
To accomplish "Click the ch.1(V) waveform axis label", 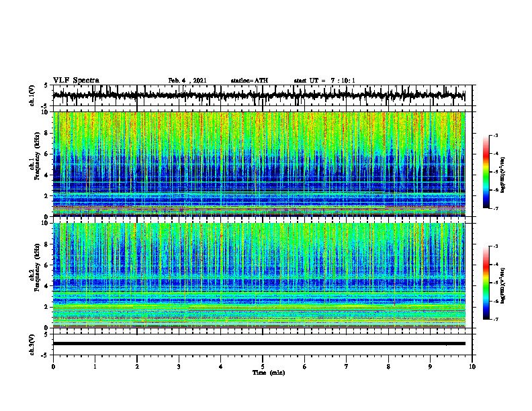I will coord(32,95).
